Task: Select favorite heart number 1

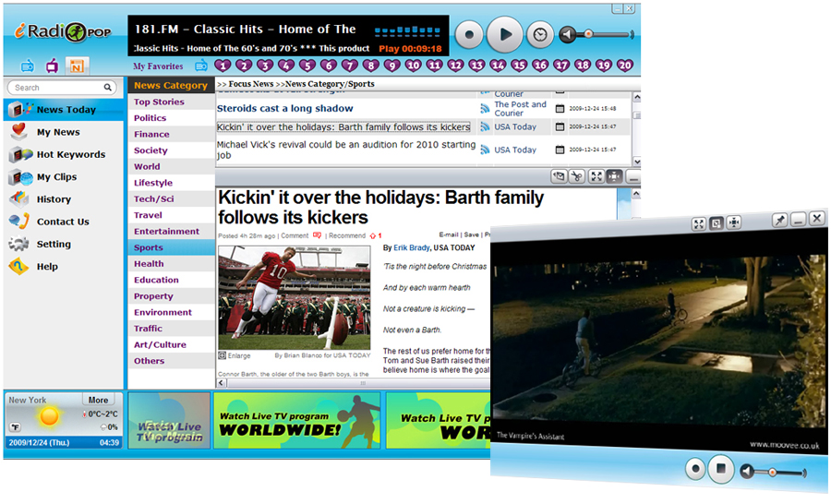Action: pos(223,66)
